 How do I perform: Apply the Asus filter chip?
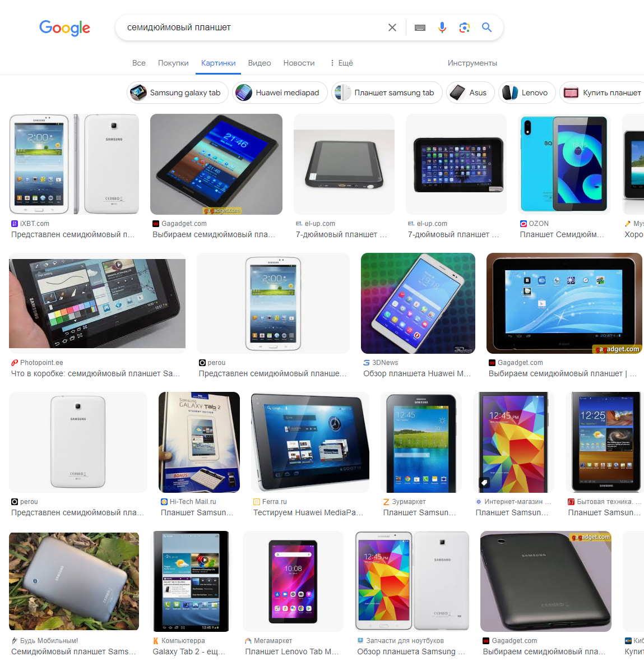[470, 93]
